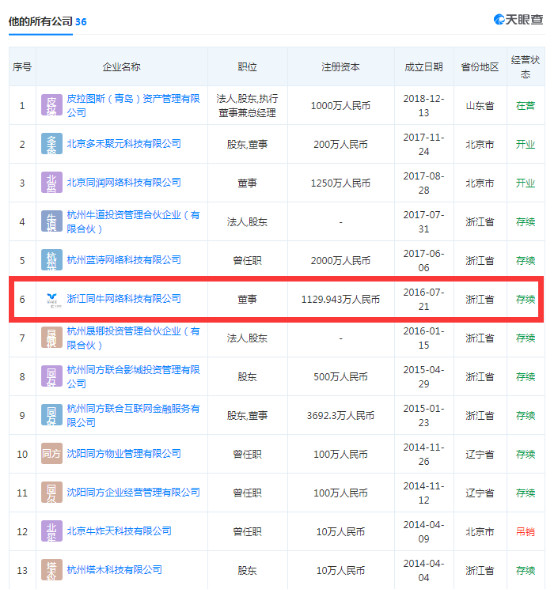Click the blue logo for 北京多禾聚元科技有限公司

pos(52,144)
